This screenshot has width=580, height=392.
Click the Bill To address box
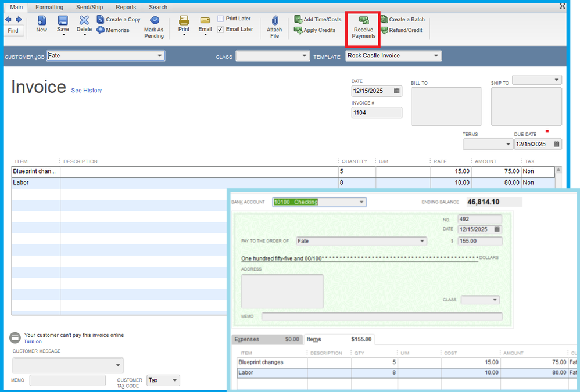(446, 106)
